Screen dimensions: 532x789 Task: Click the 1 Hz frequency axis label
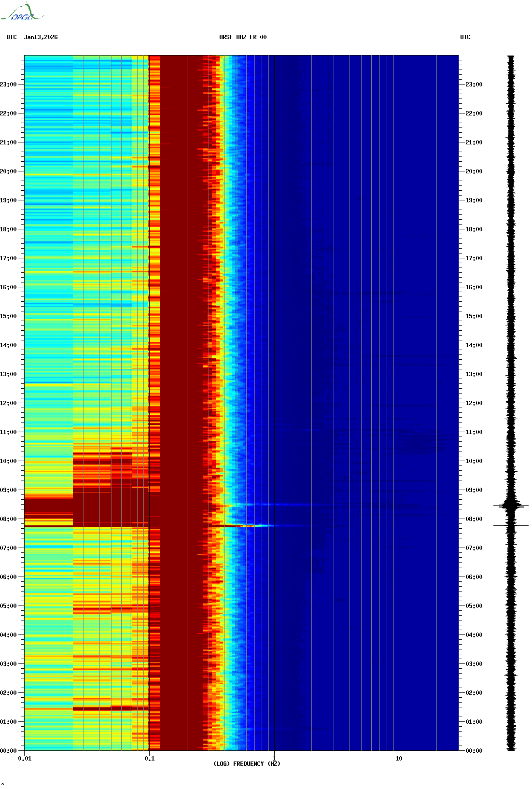coord(274,759)
